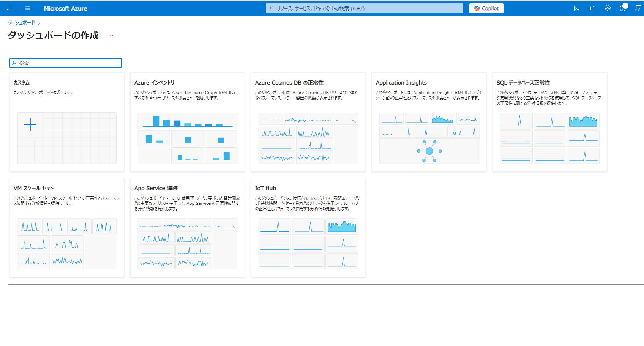Pick the IoT Hub template
Viewport: 644px width, 346px height.
coord(308,228)
